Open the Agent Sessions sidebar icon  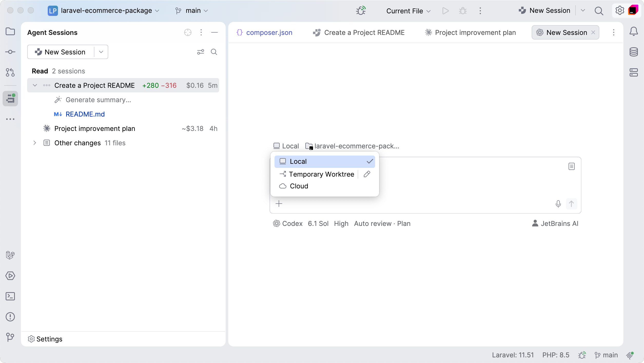(x=10, y=99)
